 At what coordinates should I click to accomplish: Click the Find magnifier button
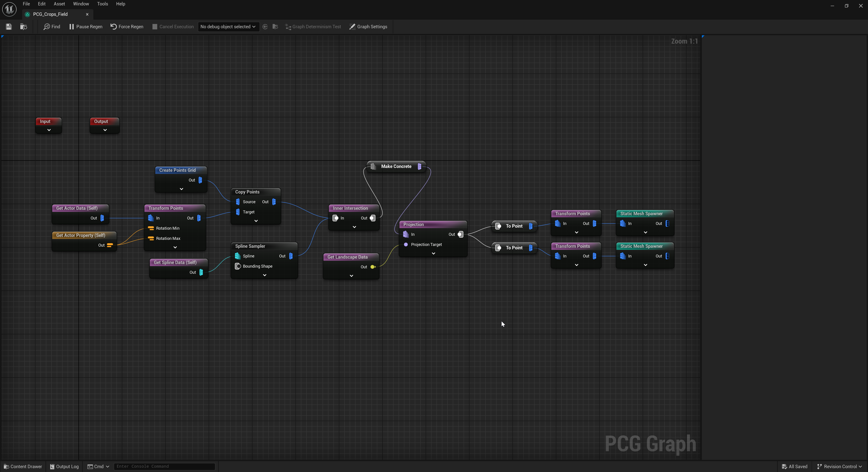tap(52, 27)
